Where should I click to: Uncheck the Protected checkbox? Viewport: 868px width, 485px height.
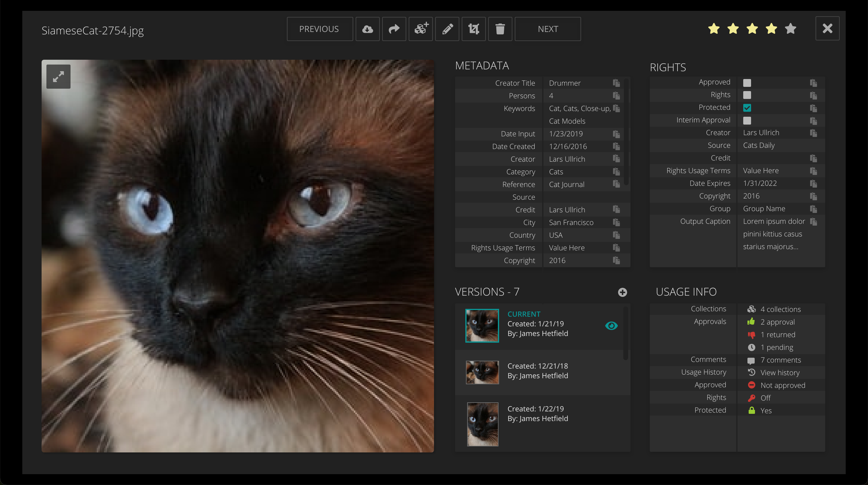747,108
